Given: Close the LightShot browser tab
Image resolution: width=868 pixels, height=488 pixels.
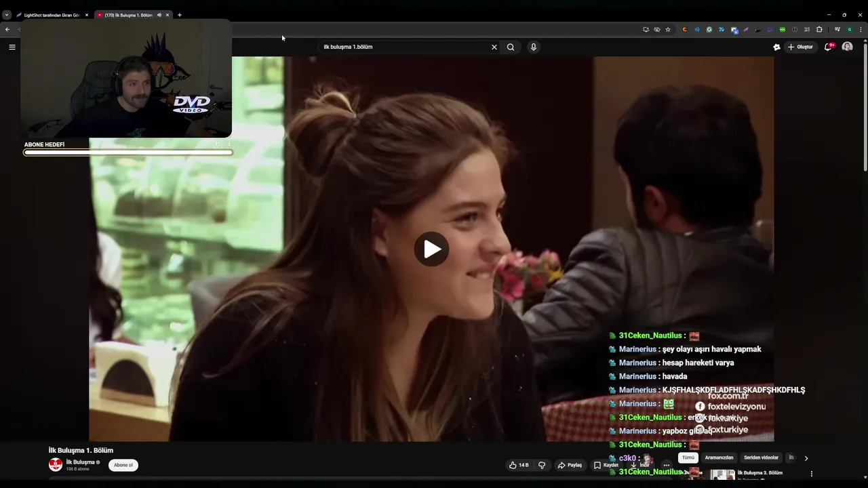Looking at the screenshot, I should pos(86,15).
